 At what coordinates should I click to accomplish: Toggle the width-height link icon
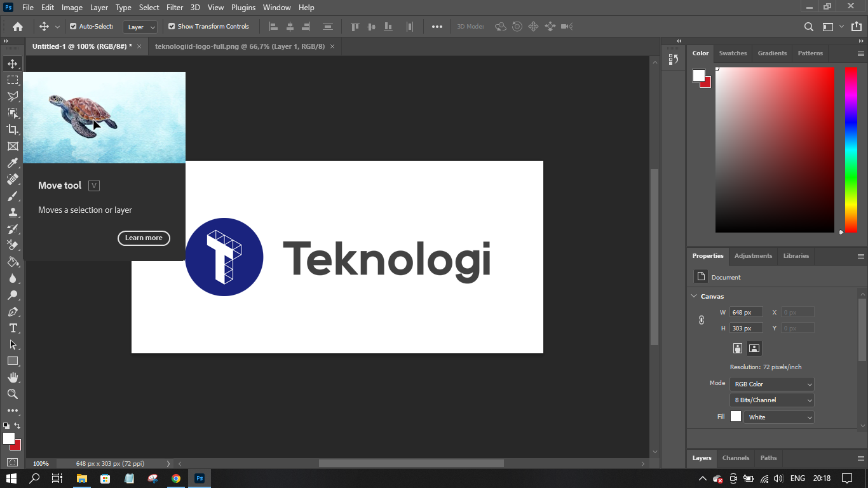click(x=702, y=320)
